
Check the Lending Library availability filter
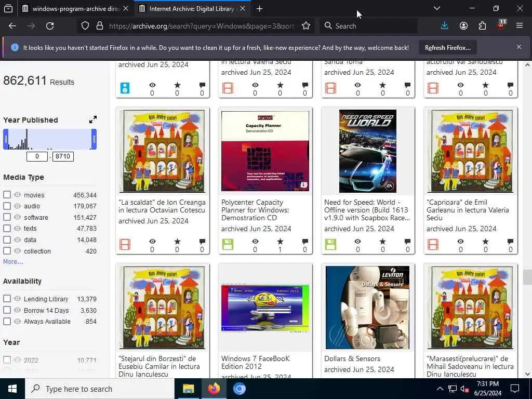[x=7, y=299]
